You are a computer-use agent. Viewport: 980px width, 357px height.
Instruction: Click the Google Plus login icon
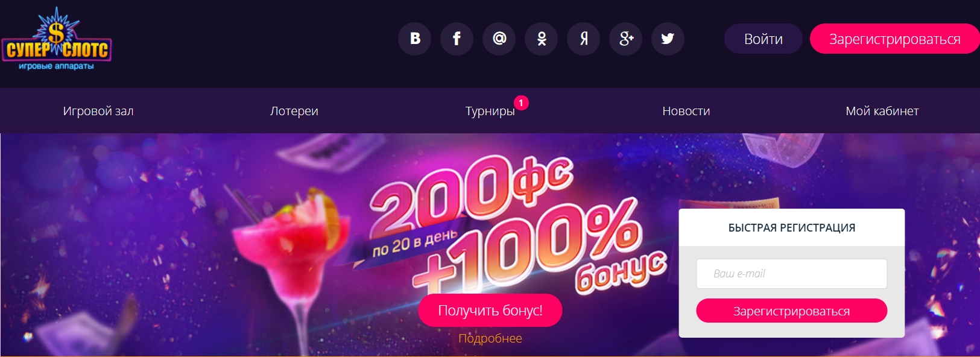click(x=626, y=39)
